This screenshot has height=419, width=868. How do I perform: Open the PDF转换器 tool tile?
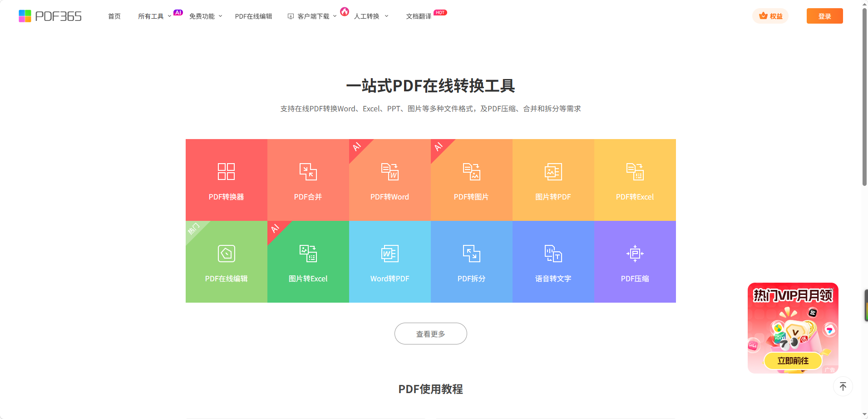pyautogui.click(x=226, y=180)
